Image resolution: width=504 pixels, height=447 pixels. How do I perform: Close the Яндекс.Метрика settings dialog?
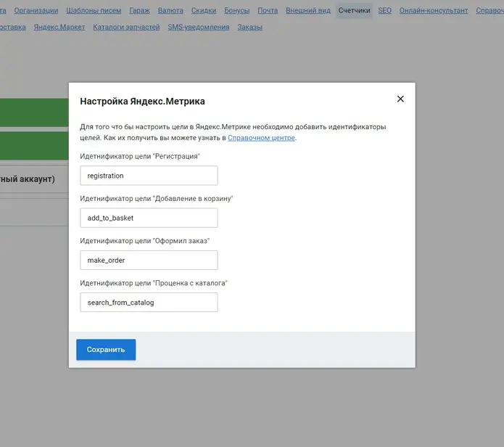pos(400,99)
